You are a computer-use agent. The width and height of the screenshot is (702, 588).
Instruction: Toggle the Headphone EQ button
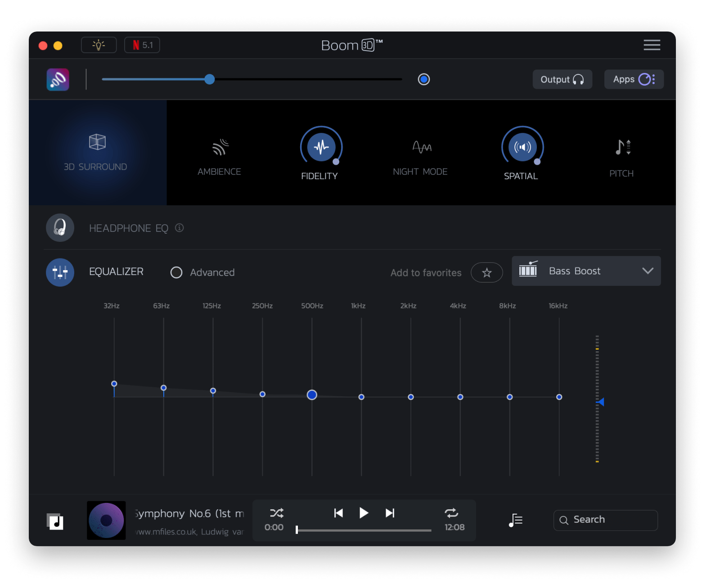pos(60,228)
